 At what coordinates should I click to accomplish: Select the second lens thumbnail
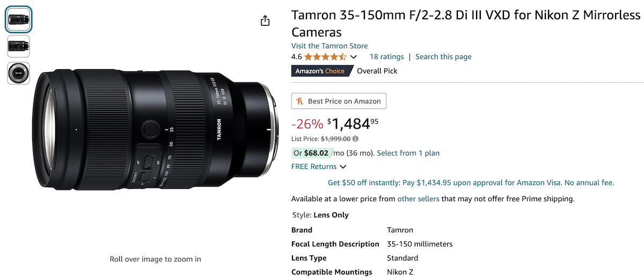(19, 46)
